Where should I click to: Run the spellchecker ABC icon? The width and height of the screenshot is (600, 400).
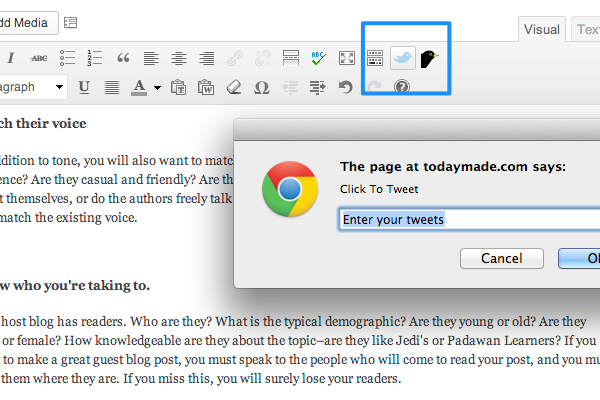tap(319, 58)
